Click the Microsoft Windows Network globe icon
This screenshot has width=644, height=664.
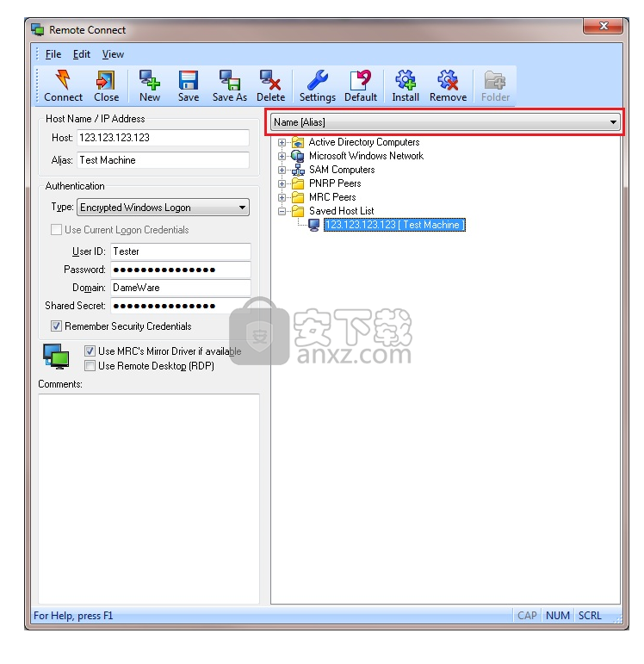coord(298,156)
